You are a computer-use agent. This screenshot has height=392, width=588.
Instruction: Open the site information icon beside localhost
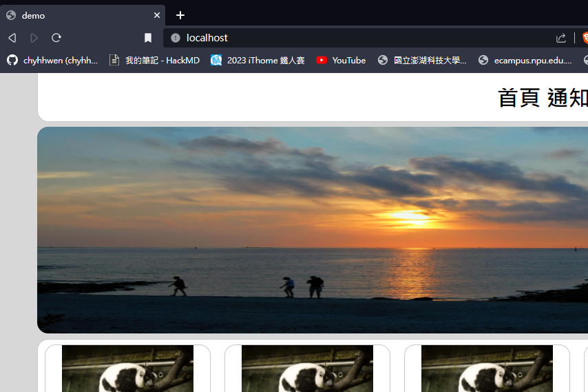[x=176, y=38]
